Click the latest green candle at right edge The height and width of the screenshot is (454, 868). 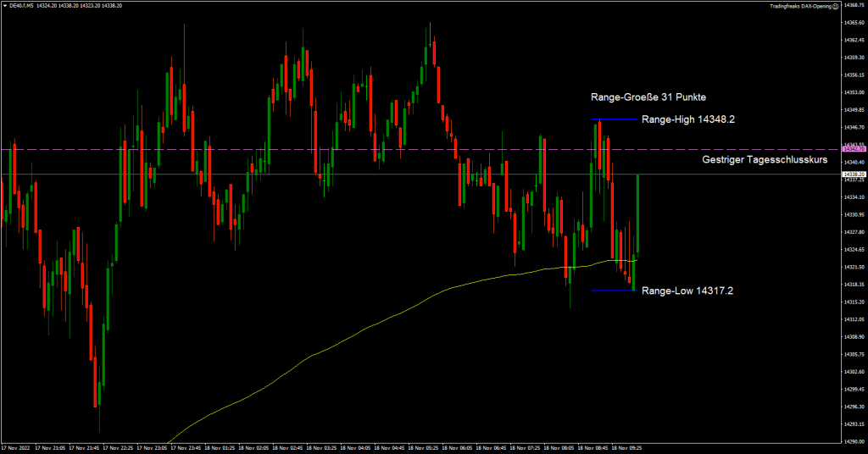pos(637,212)
